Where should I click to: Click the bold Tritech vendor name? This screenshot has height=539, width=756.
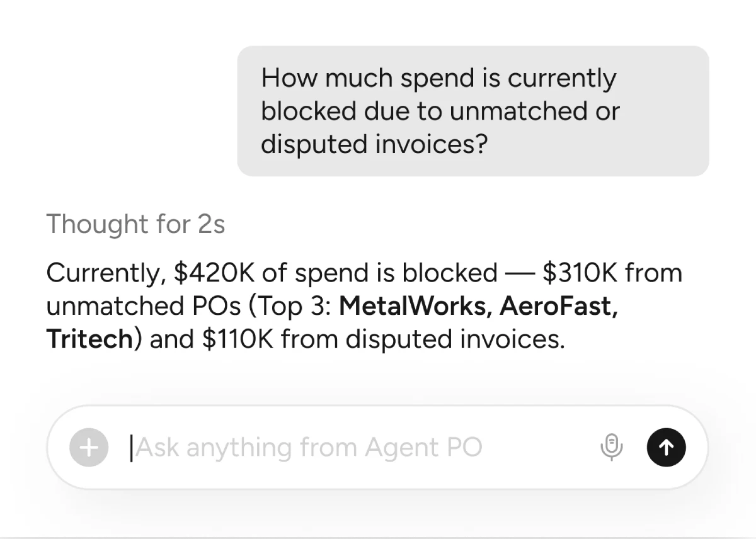(x=89, y=339)
